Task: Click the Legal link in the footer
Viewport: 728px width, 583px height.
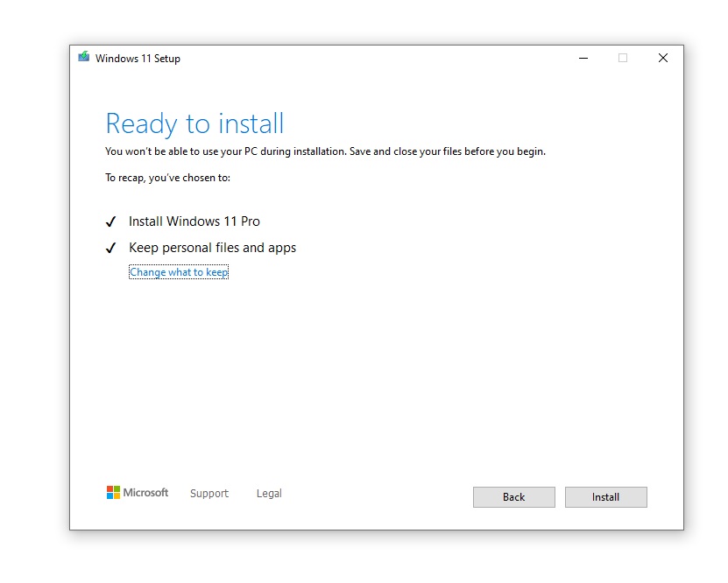Action: click(x=269, y=493)
